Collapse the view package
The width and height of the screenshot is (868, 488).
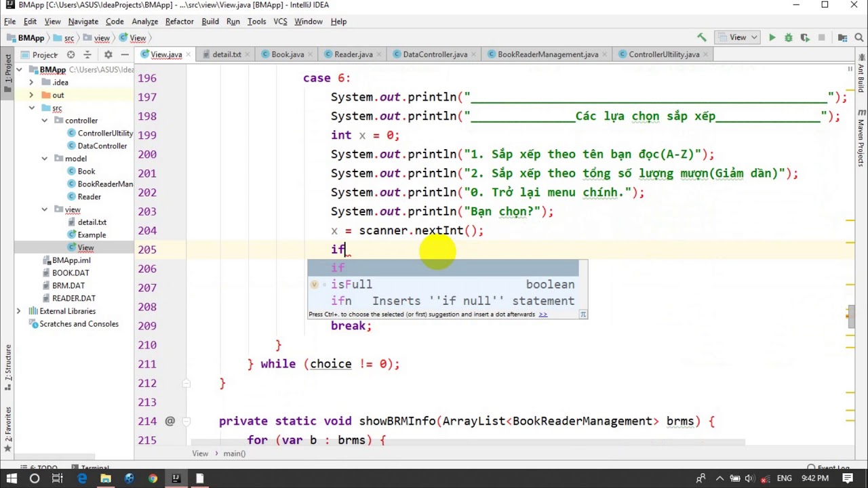(x=44, y=209)
